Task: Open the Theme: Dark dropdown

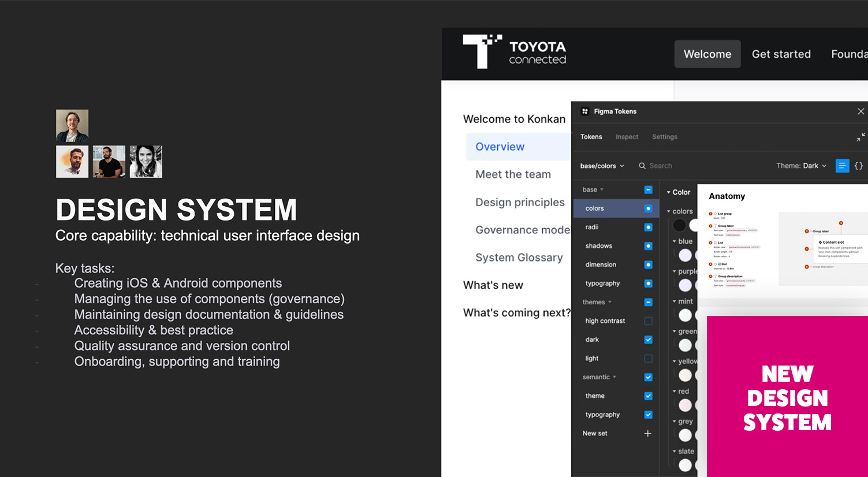Action: (801, 166)
